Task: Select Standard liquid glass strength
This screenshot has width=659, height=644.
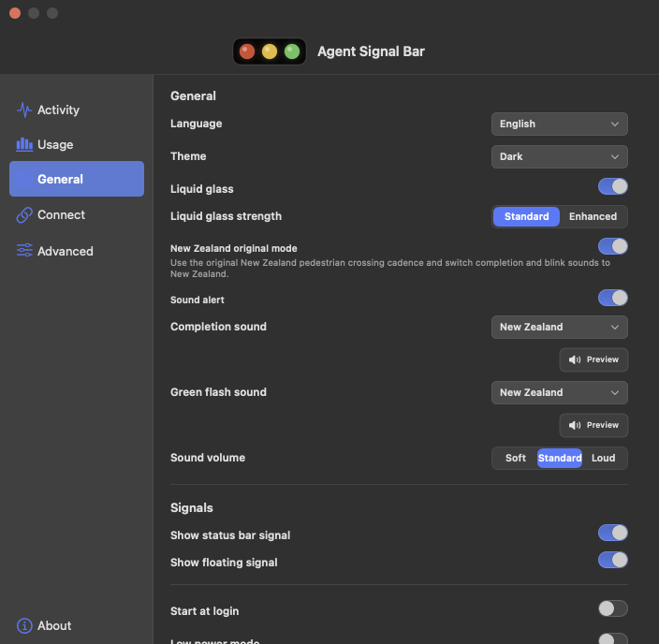Action: (x=526, y=216)
